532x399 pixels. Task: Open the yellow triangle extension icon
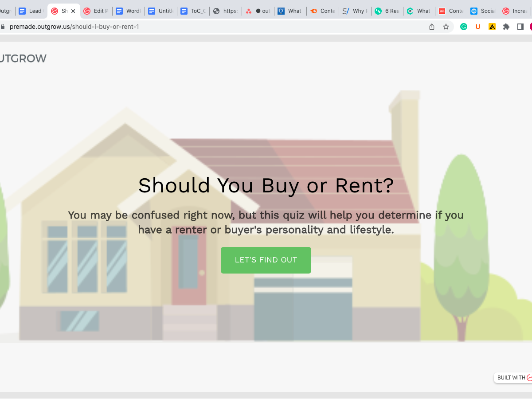tap(492, 27)
